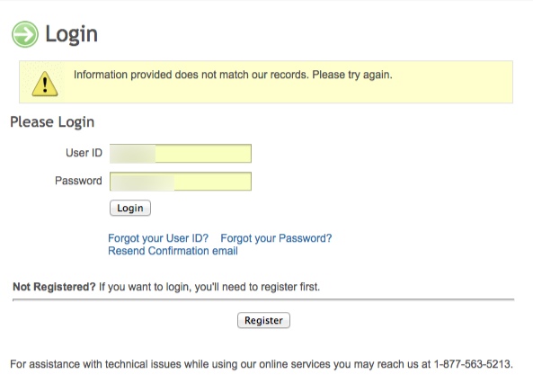This screenshot has width=533, height=392.
Task: Click the User ID field label
Action: (x=84, y=153)
